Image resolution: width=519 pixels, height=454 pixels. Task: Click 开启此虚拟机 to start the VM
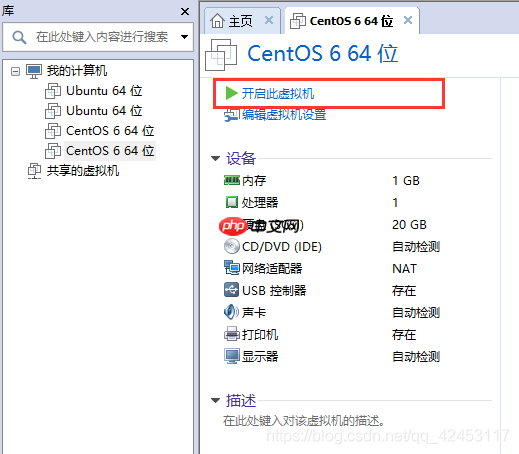277,94
